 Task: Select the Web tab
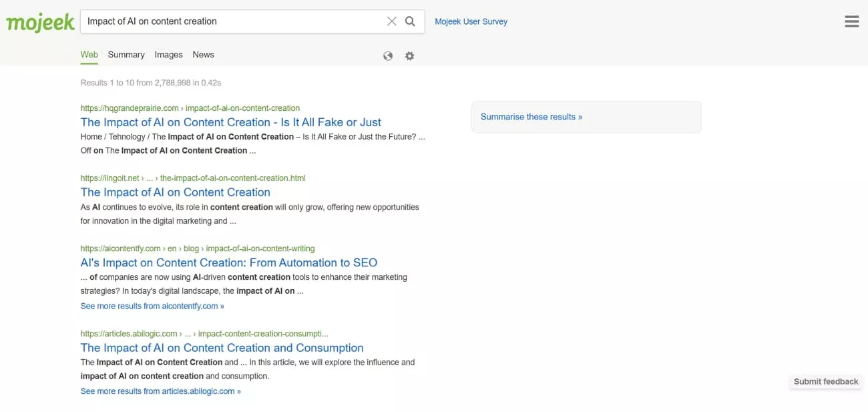click(88, 54)
